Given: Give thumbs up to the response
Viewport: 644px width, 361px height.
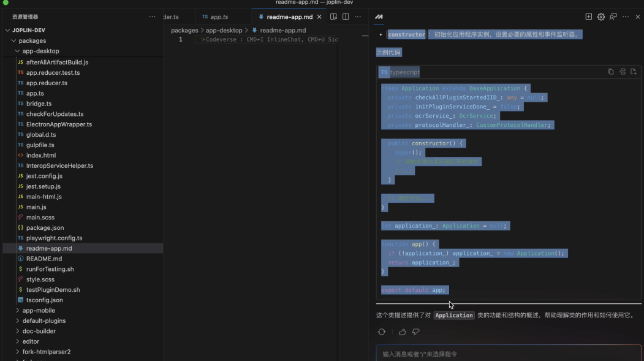Looking at the screenshot, I should pos(402,332).
